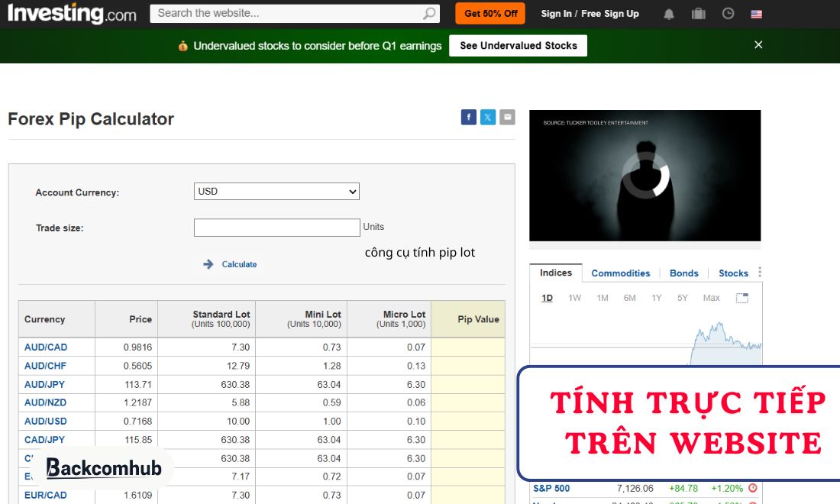Select the 1W chart range
840x504 pixels.
click(575, 298)
